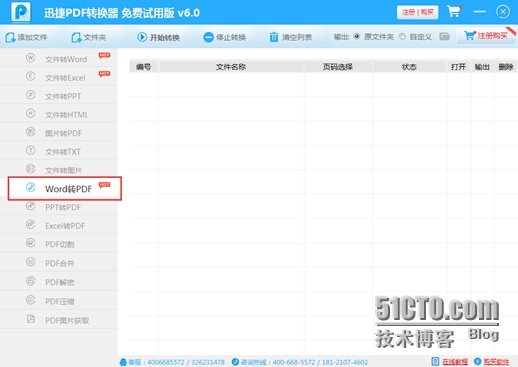
Task: Click the app logo icon in title bar
Action: click(21, 12)
